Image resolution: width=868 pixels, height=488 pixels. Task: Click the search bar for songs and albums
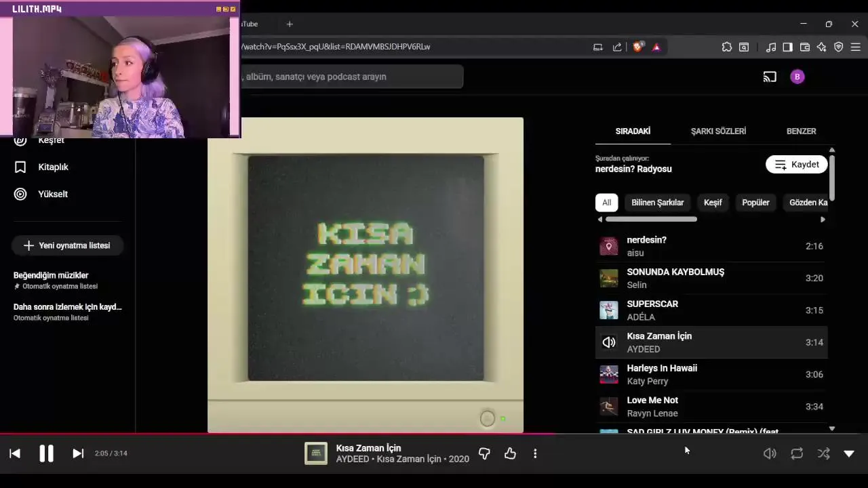pos(352,77)
